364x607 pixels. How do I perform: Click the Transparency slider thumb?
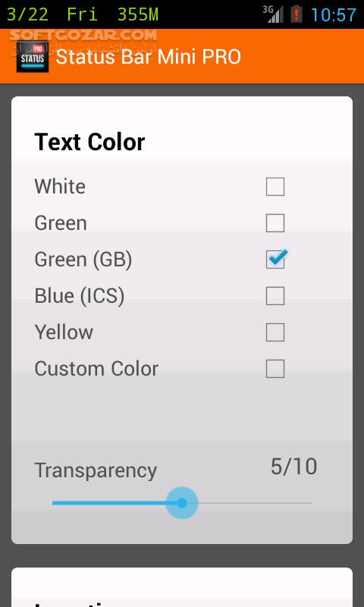click(x=182, y=503)
